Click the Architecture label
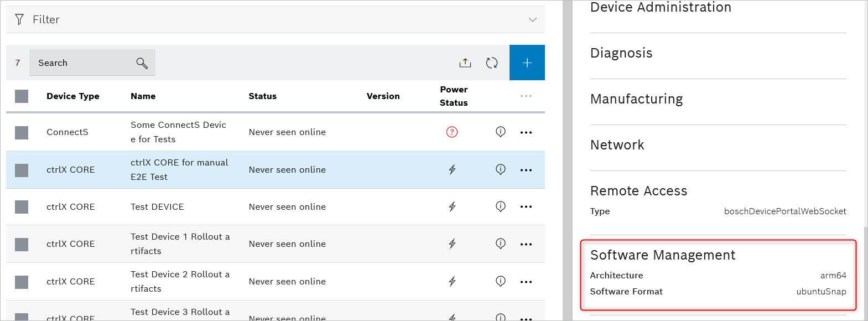Image resolution: width=868 pixels, height=321 pixels. pos(617,276)
